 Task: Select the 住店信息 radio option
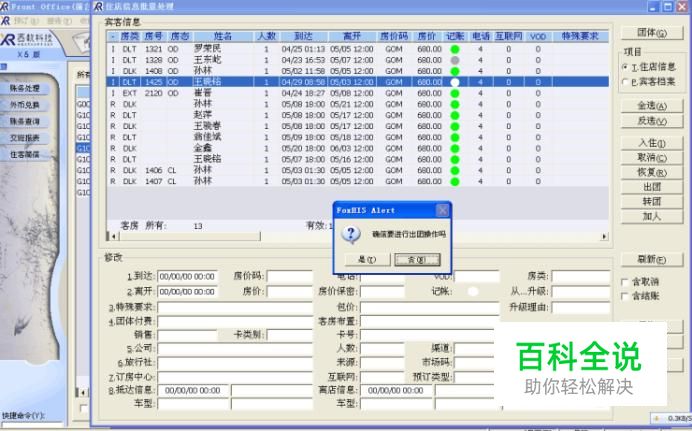[625, 67]
